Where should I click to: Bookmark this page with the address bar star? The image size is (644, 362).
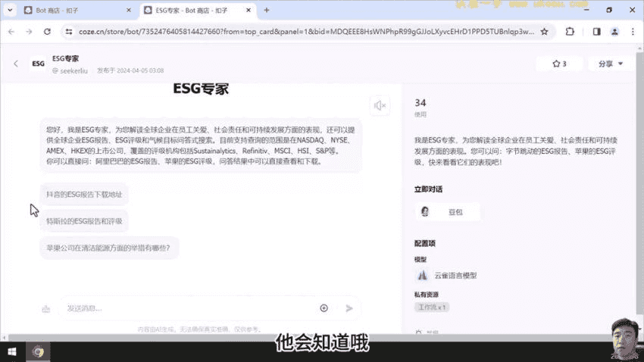click(544, 32)
